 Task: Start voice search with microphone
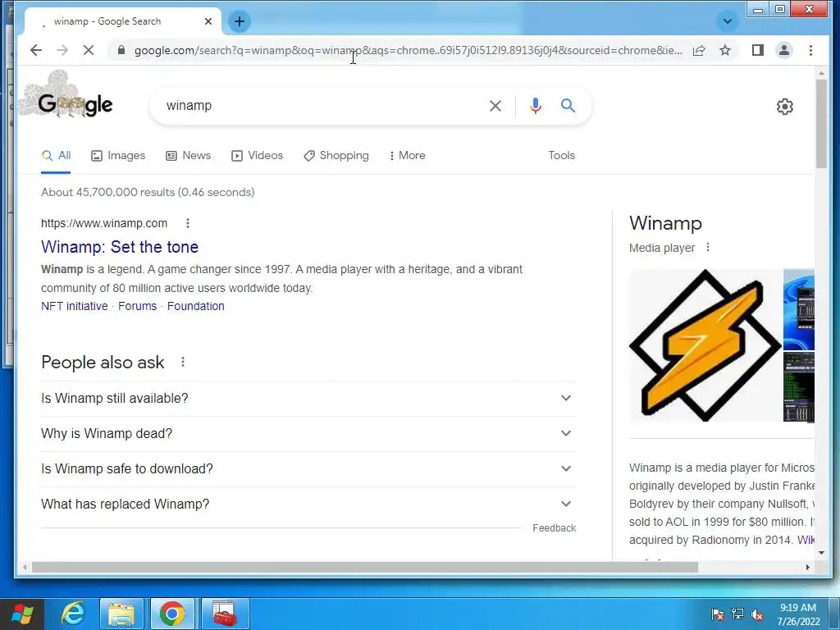click(535, 106)
